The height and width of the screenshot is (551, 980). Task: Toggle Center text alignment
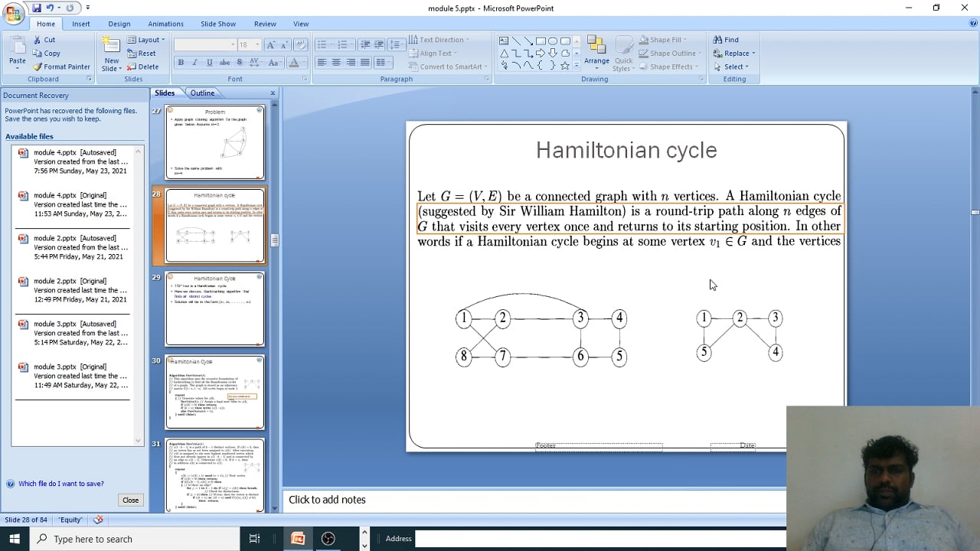tap(336, 63)
